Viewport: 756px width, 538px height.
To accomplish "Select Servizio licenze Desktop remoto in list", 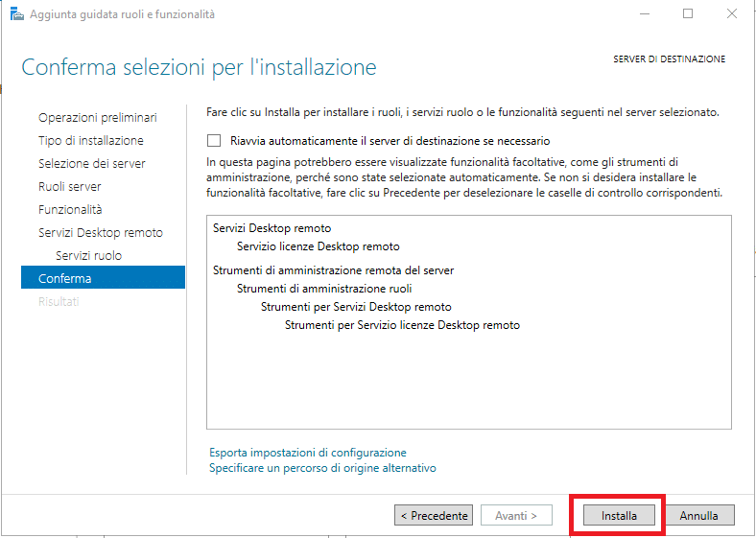I will [319, 246].
